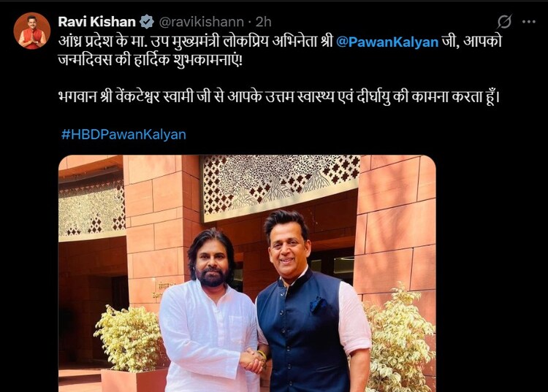548x392 pixels.
Task: Click the 2h post timestamp
Action: (264, 22)
